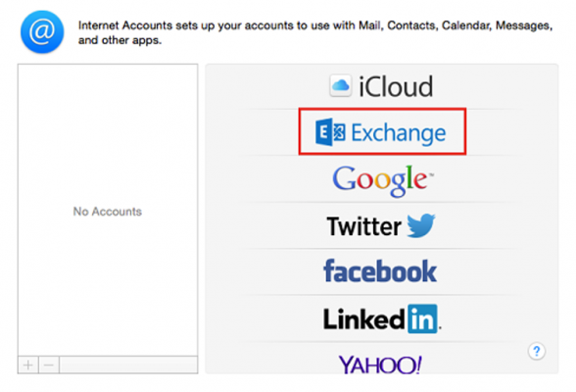
Task: Choose the 'Linked' wordmark text
Action: click(x=364, y=318)
